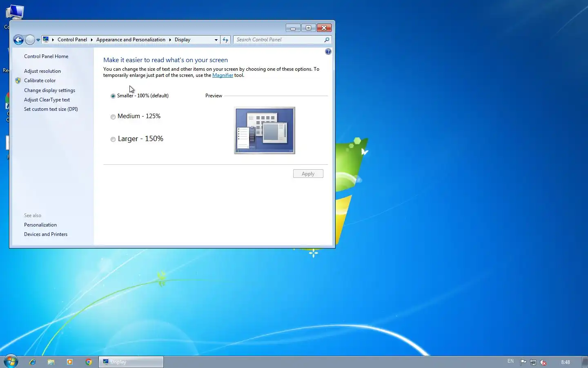The height and width of the screenshot is (368, 588).
Task: Open Adjust ClearType text link
Action: pyautogui.click(x=47, y=100)
